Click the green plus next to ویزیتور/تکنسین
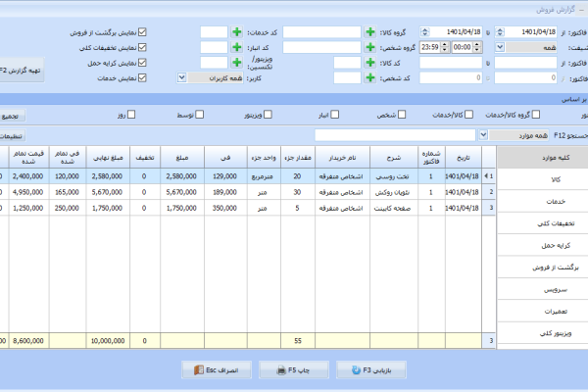 point(236,63)
